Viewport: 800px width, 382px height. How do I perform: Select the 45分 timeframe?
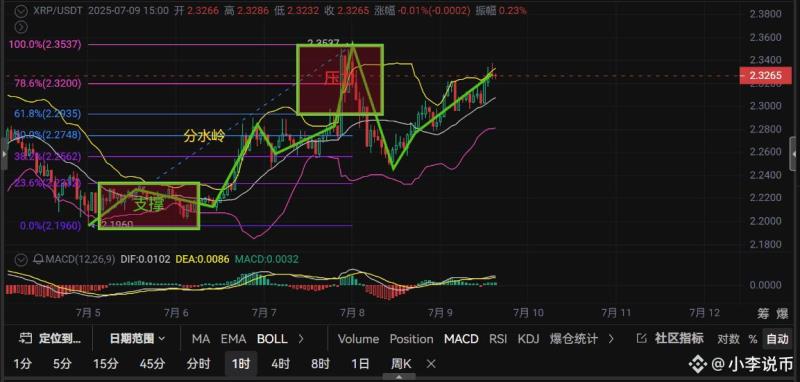click(x=153, y=364)
